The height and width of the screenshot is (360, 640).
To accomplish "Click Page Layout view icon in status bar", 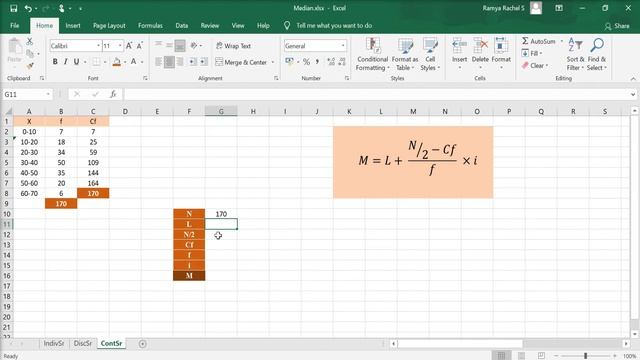I will (521, 356).
